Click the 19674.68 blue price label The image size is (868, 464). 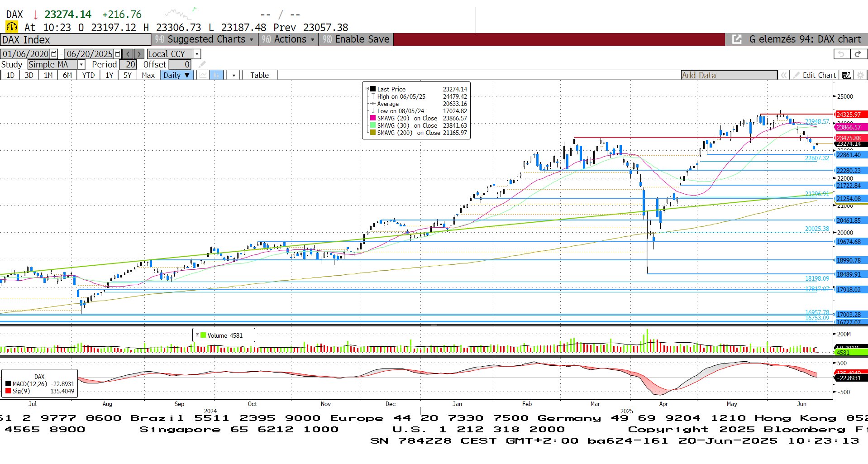(x=851, y=242)
